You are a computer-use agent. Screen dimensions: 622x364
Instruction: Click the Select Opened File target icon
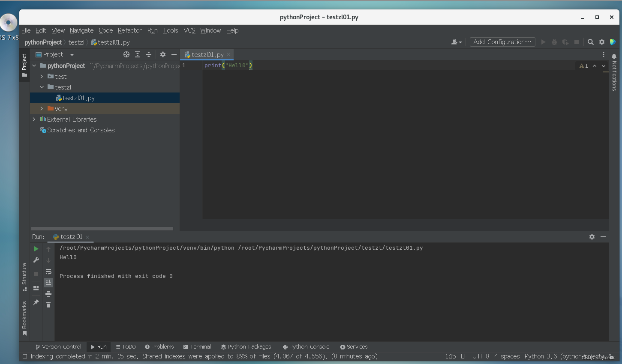point(126,54)
